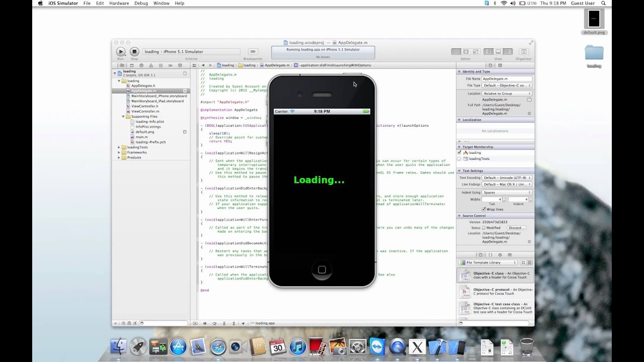Click the Step over debug icon
Screen dimensions: 644x362
coord(214,323)
